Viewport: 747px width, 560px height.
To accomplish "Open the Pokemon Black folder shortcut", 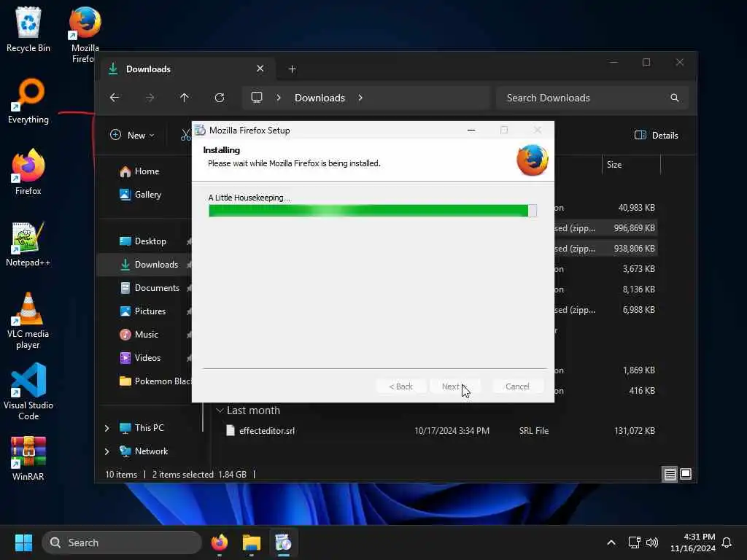I will point(155,381).
